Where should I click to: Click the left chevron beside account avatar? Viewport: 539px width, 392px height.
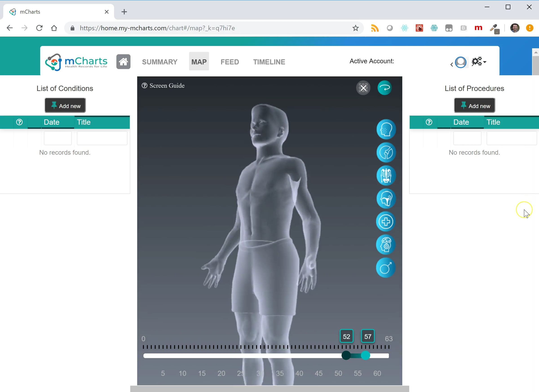pyautogui.click(x=452, y=64)
